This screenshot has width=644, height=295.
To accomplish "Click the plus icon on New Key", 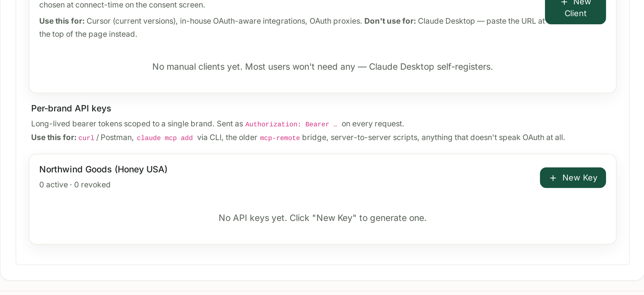I will click(x=553, y=178).
